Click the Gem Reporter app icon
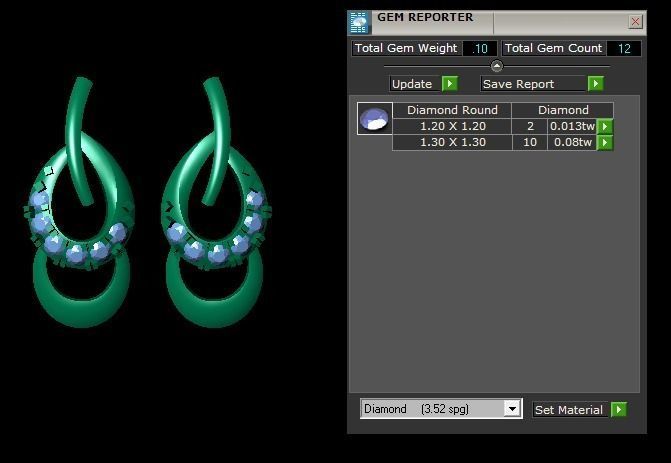The image size is (671, 463). click(359, 23)
